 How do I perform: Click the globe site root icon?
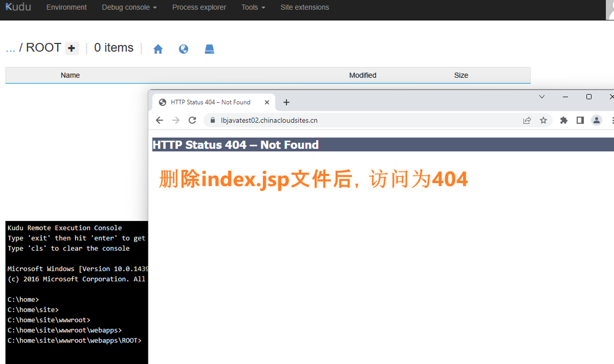[183, 49]
